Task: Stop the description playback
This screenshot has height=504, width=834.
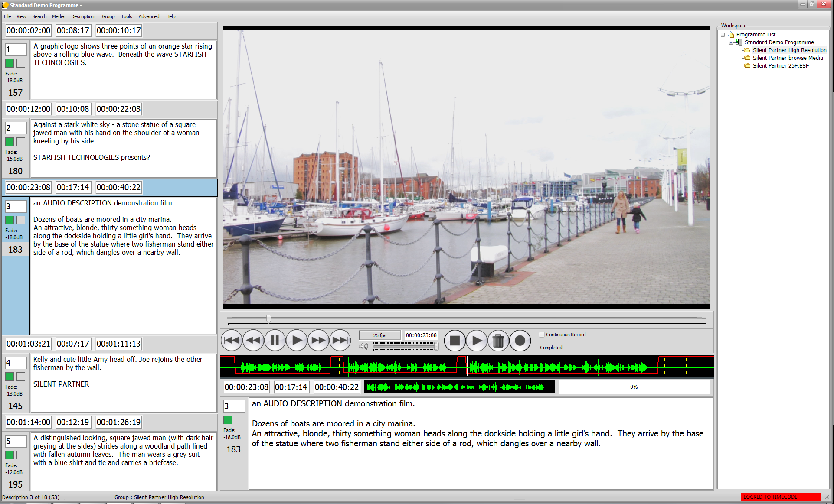Action: point(455,341)
